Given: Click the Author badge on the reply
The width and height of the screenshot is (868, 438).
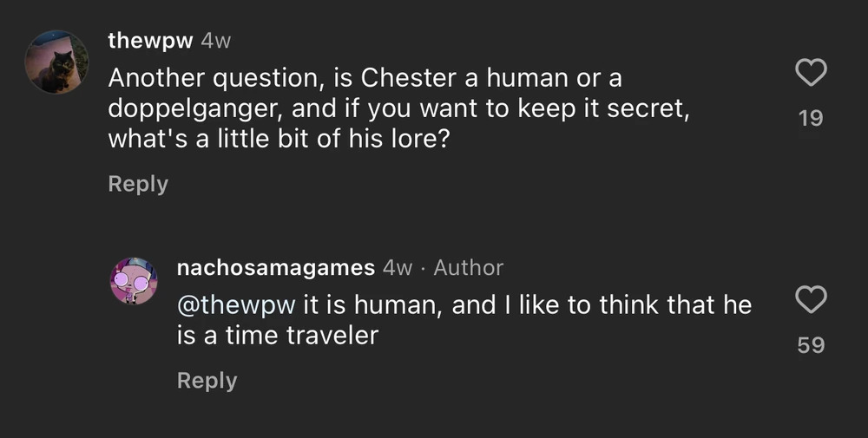Looking at the screenshot, I should [x=468, y=268].
